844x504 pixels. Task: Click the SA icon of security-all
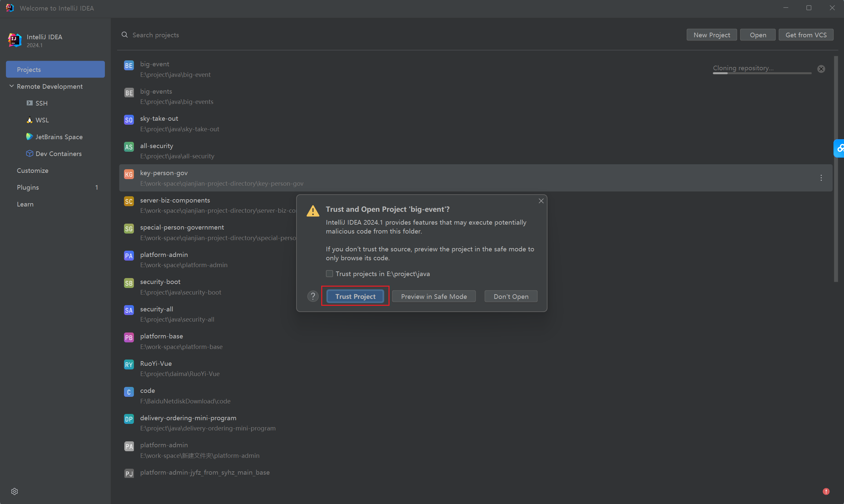pyautogui.click(x=129, y=310)
